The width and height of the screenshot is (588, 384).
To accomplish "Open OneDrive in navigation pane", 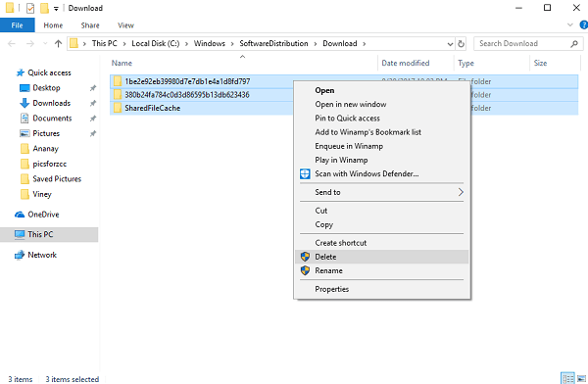I will point(43,215).
